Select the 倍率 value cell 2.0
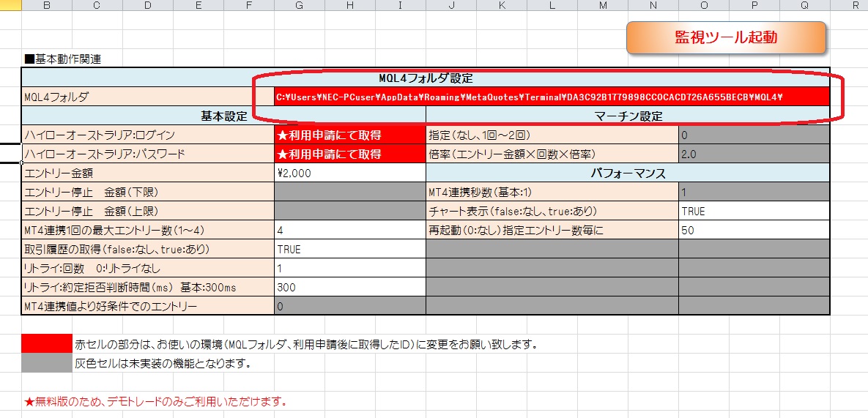The image size is (868, 418). point(754,154)
